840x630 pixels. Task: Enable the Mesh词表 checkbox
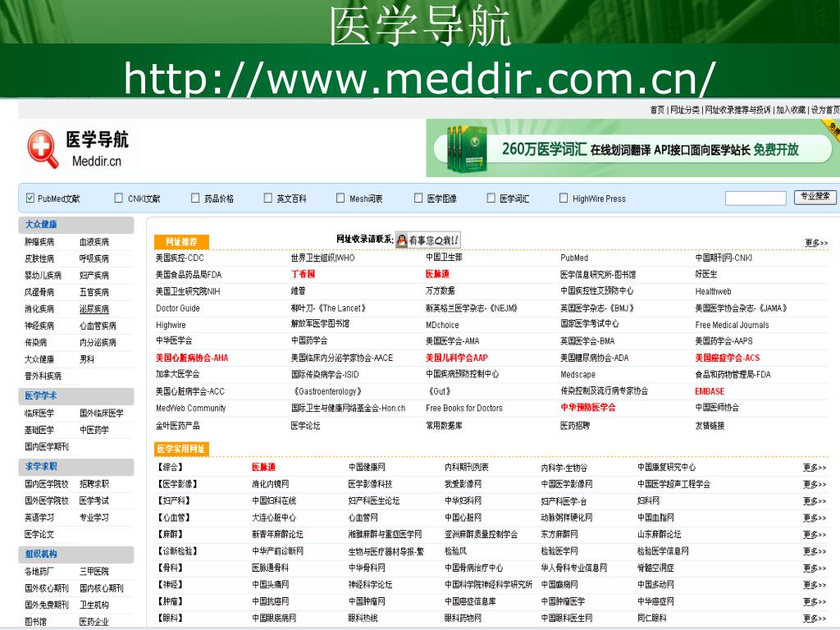(x=340, y=198)
